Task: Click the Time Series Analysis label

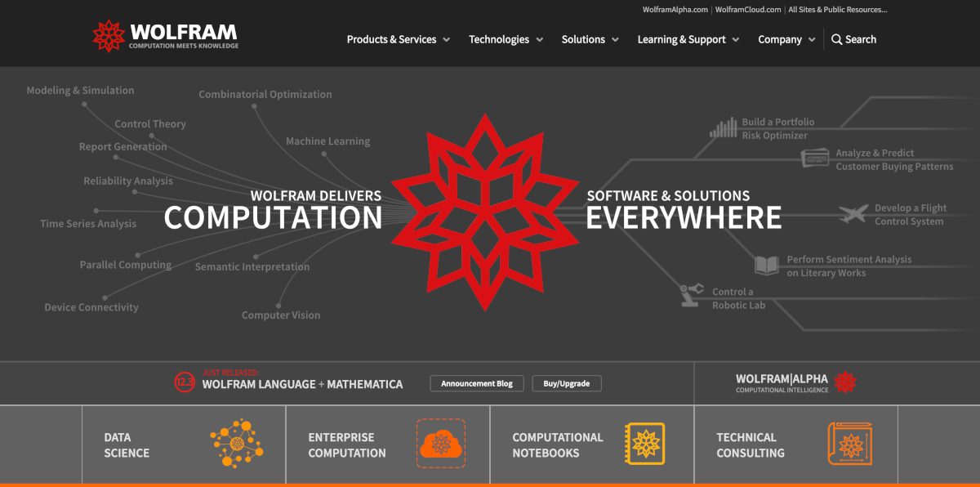Action: tap(88, 224)
